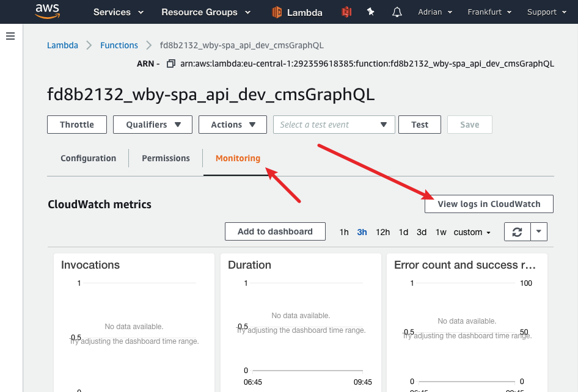Click the AWS home logo
578x392 pixels.
(x=48, y=12)
